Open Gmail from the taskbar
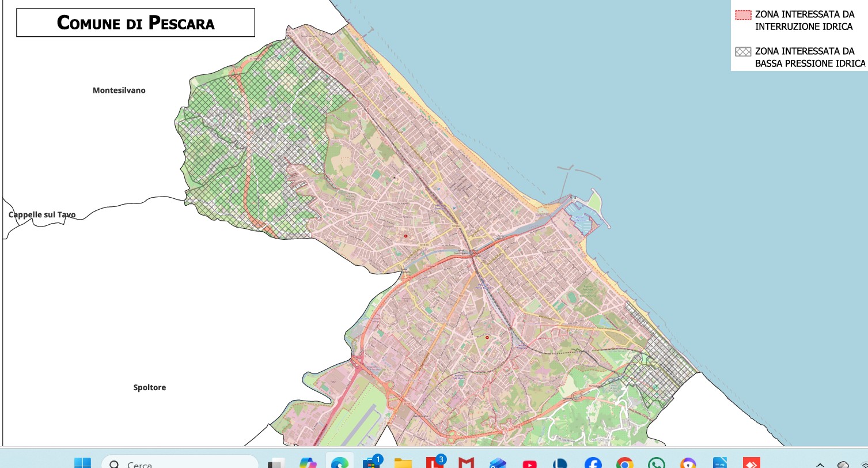Image resolution: width=868 pixels, height=468 pixels. pyautogui.click(x=467, y=463)
